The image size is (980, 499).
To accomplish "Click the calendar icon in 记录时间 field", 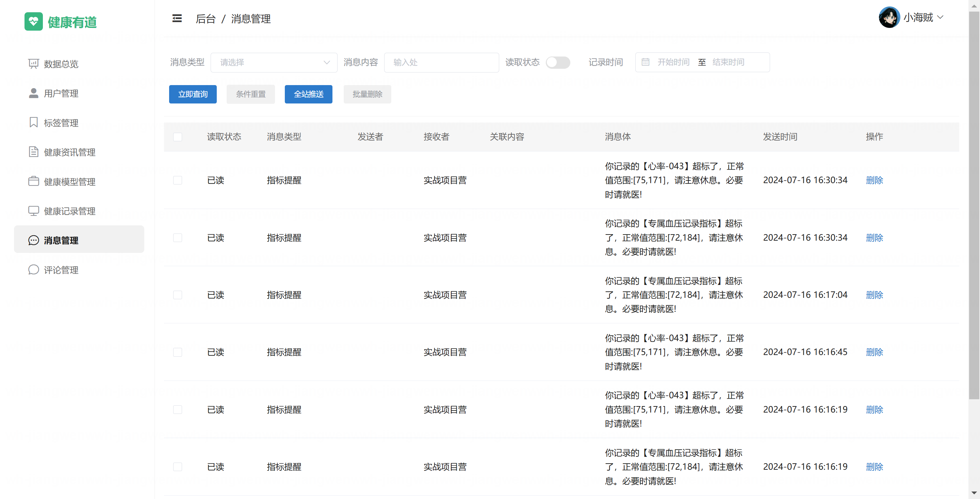I will pos(645,62).
